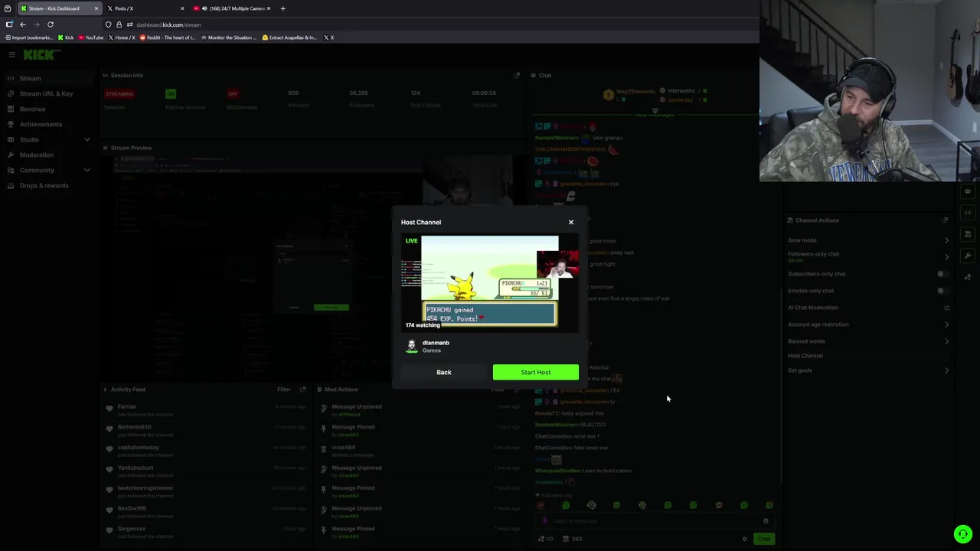The width and height of the screenshot is (980, 551).
Task: Open the chat bubble icon in right rail
Action: (x=968, y=191)
